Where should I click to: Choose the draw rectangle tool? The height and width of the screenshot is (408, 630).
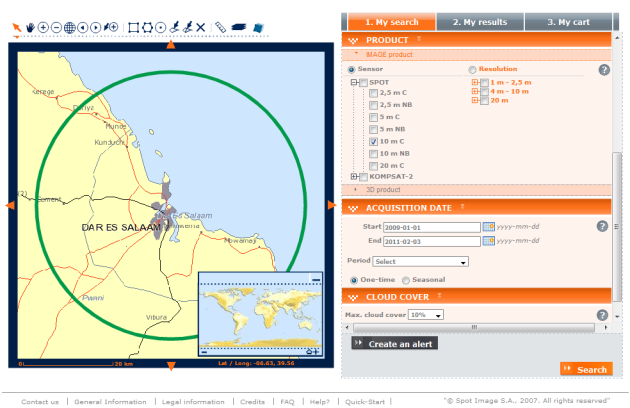[133, 28]
